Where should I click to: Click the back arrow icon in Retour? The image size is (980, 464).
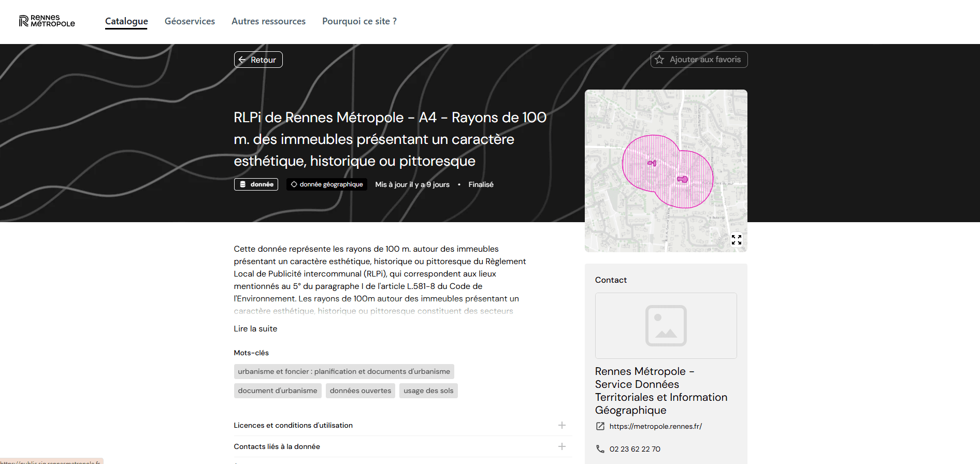(x=242, y=60)
